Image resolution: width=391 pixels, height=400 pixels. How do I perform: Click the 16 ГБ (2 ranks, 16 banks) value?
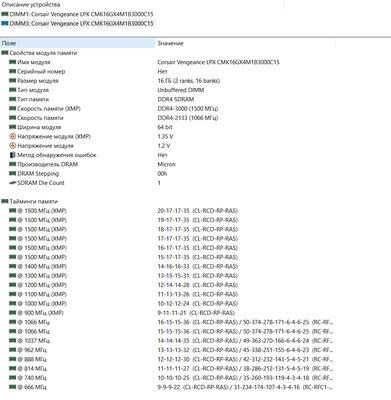[x=189, y=81]
